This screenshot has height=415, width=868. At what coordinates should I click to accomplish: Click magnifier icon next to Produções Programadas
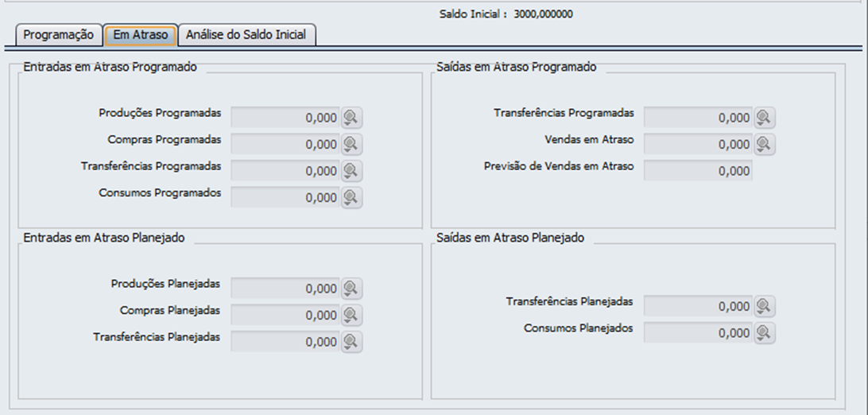pyautogui.click(x=351, y=118)
